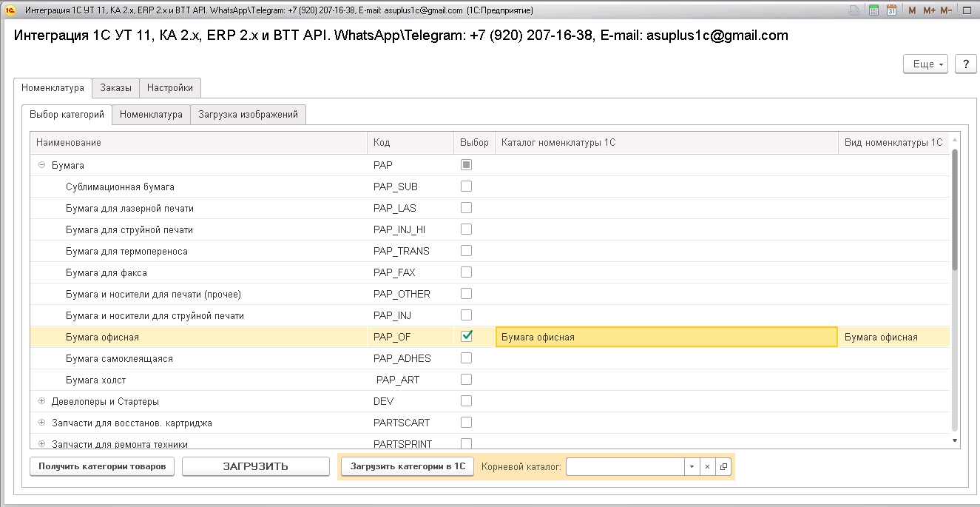Select the top-level Номенклатура tab
This screenshot has height=507, width=980.
(x=53, y=87)
